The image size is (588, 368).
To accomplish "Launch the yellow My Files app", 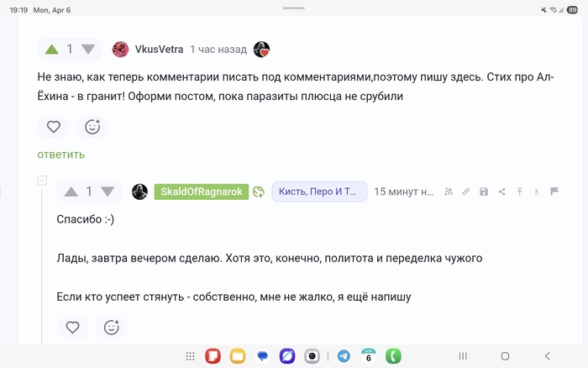I will [x=238, y=356].
